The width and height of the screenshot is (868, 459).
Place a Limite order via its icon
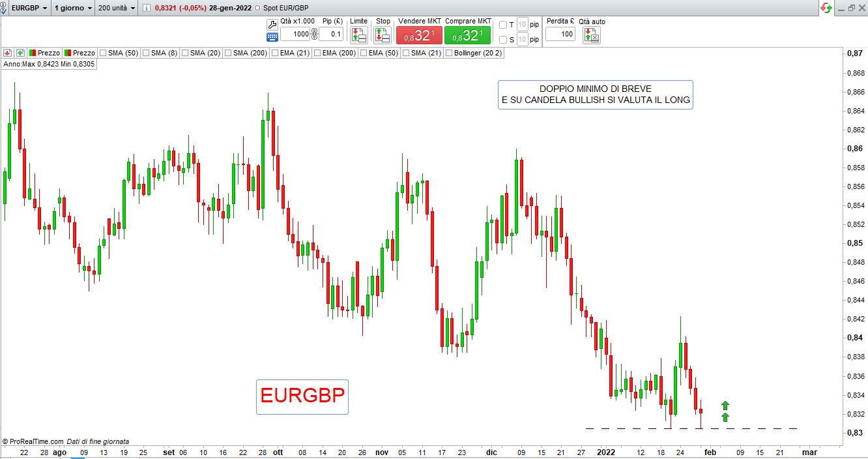tap(358, 35)
